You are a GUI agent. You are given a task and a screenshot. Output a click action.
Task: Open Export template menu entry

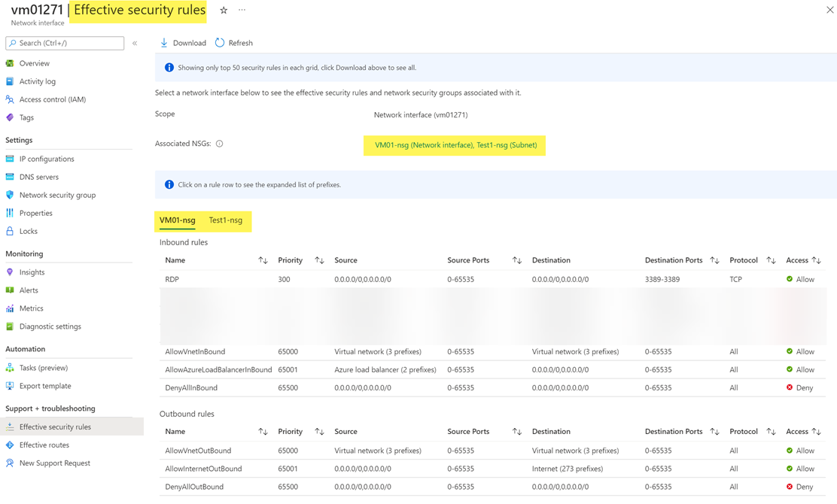coord(45,386)
